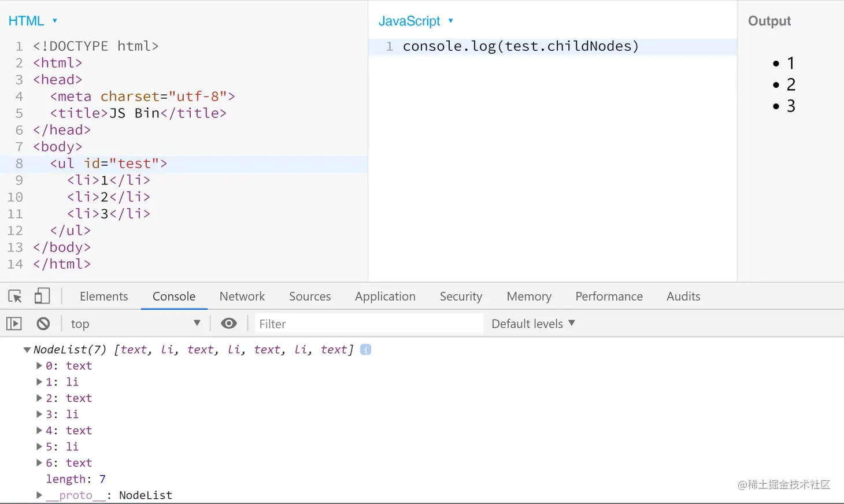Click the length: 7 property row
This screenshot has height=504, width=844.
tap(76, 479)
